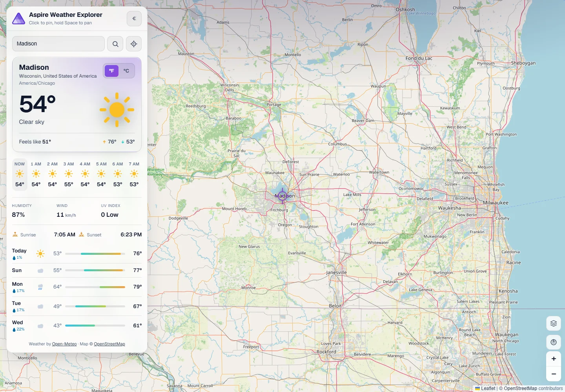The height and width of the screenshot is (392, 565).
Task: Click the large sun icon for current conditions
Action: coord(117,110)
